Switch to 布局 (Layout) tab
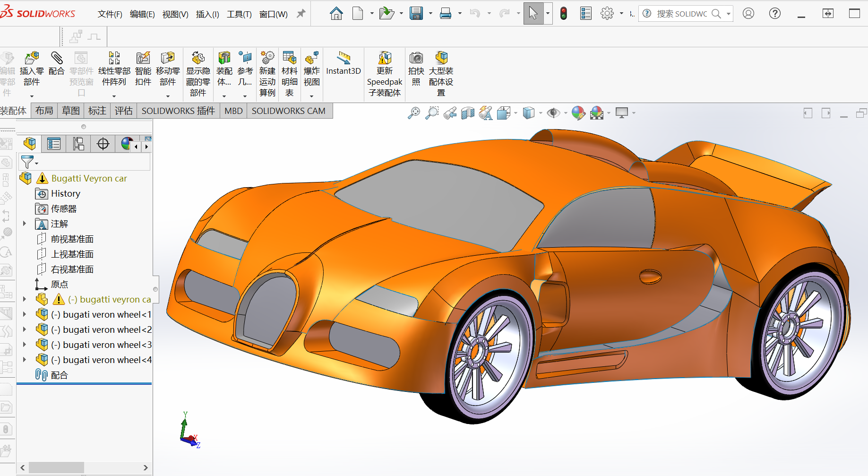The height and width of the screenshot is (476, 868). tap(44, 111)
